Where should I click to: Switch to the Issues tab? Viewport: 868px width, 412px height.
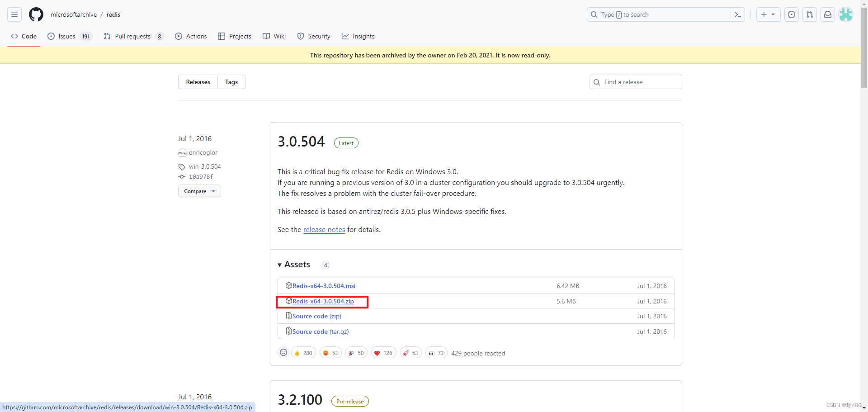(70, 36)
